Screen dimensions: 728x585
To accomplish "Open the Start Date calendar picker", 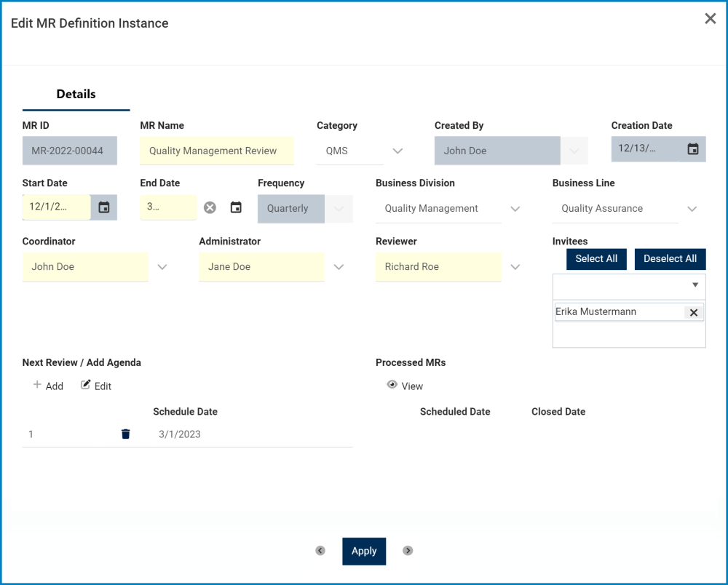I will (104, 207).
